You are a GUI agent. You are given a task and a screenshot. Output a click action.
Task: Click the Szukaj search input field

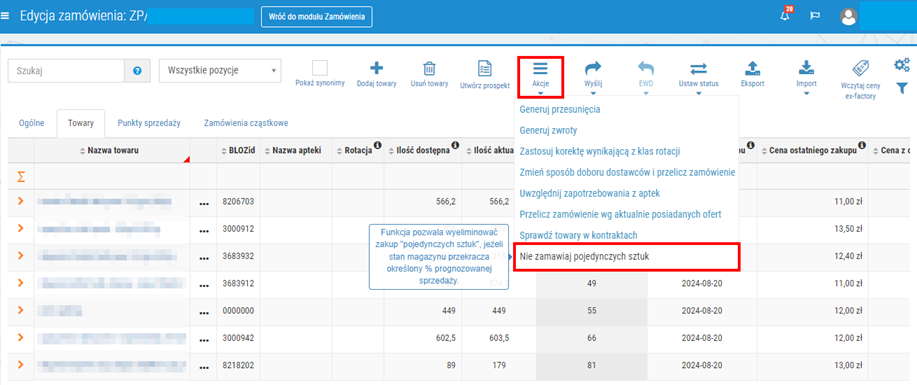[66, 71]
